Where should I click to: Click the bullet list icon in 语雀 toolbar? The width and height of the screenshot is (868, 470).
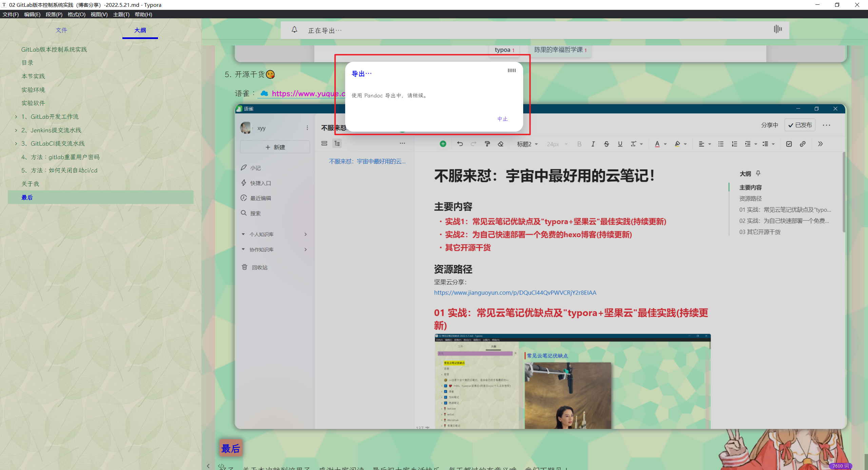pyautogui.click(x=721, y=144)
